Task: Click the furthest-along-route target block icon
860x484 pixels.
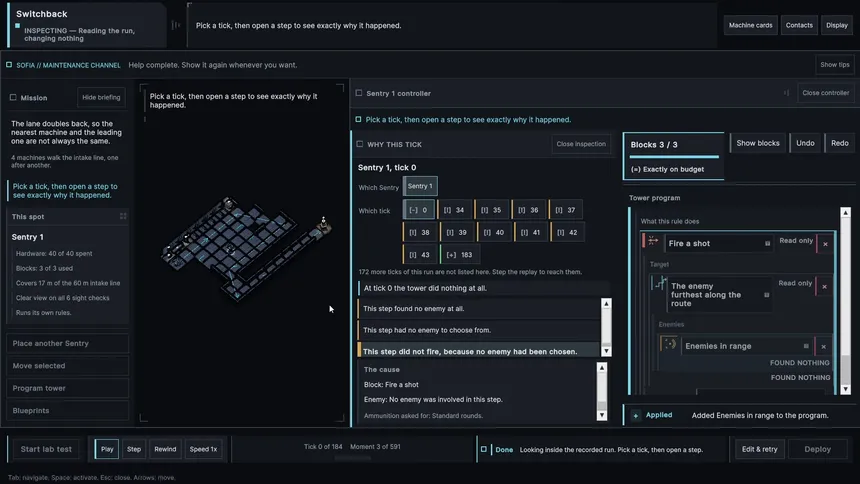Action: click(x=660, y=283)
